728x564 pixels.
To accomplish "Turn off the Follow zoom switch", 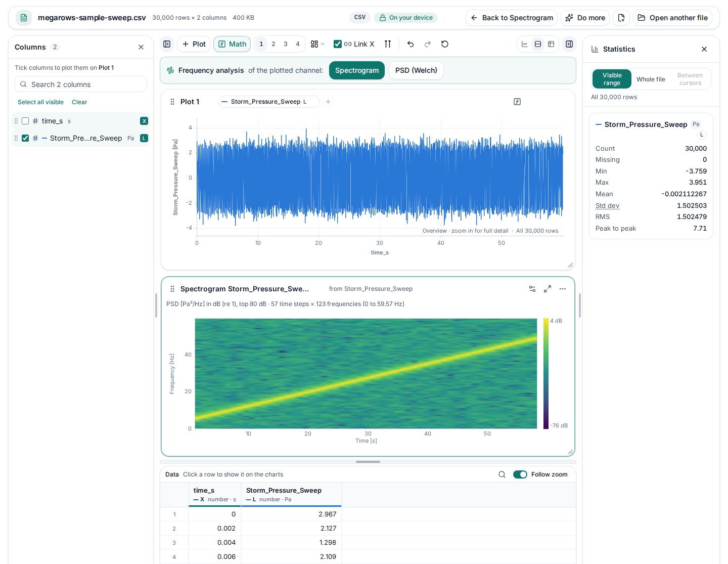I will coord(520,474).
